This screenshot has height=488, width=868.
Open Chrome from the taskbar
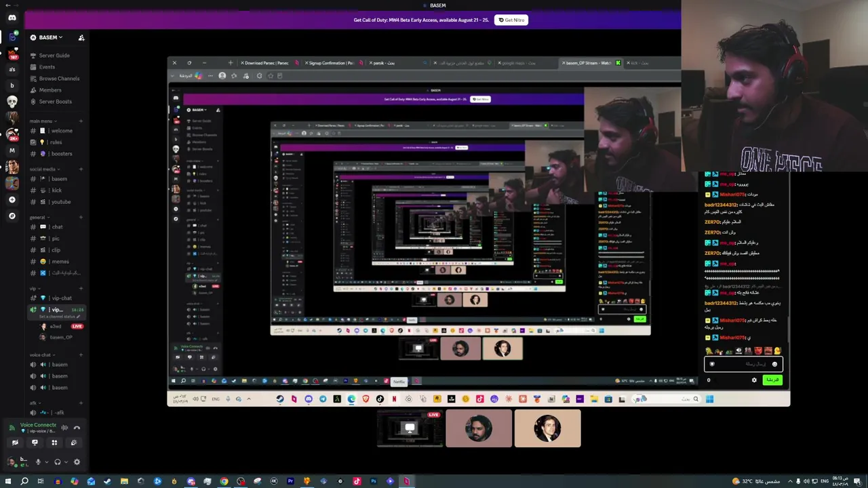click(x=224, y=481)
